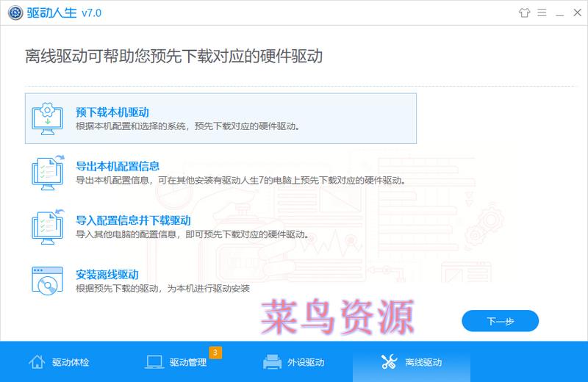Image resolution: width=588 pixels, height=382 pixels.
Task: Close the 驱动人生 window
Action: (578, 12)
